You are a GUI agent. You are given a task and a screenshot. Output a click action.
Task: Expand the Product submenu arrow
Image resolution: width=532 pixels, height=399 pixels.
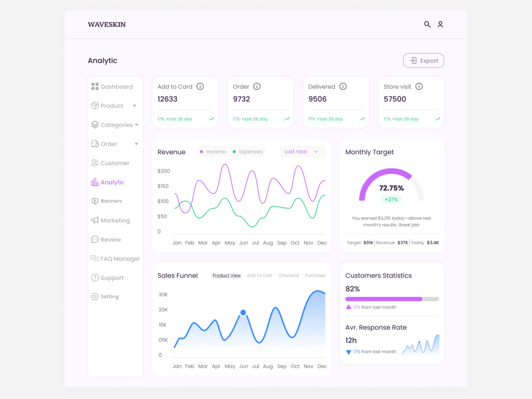pos(135,106)
